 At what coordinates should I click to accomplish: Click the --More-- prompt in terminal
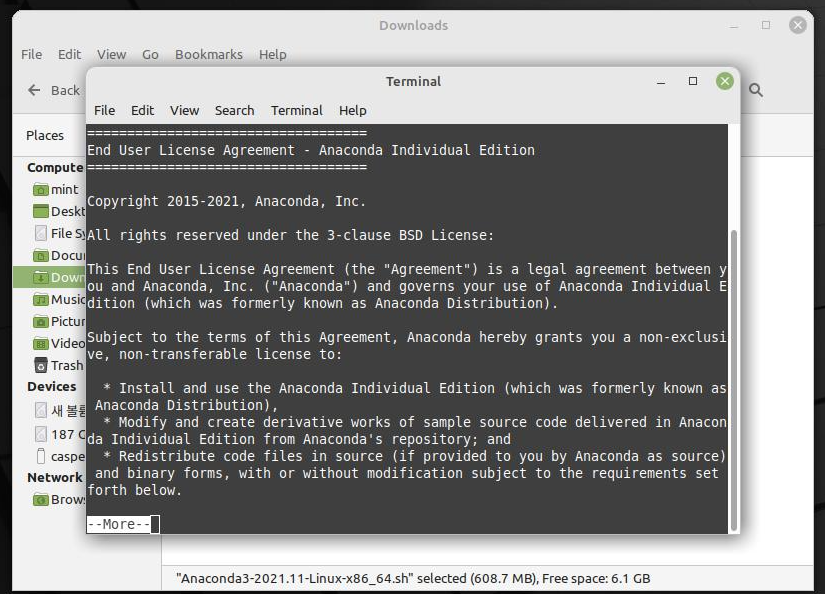(118, 524)
